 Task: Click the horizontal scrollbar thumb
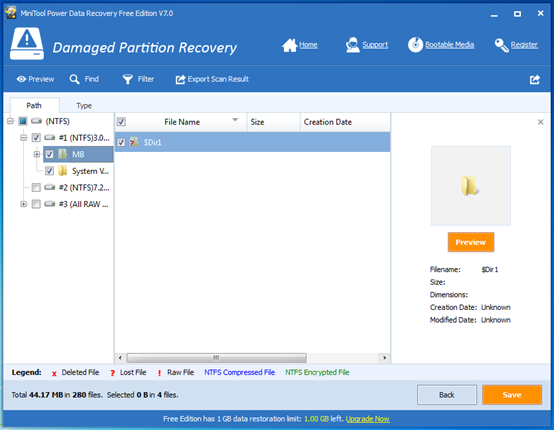coord(216,358)
